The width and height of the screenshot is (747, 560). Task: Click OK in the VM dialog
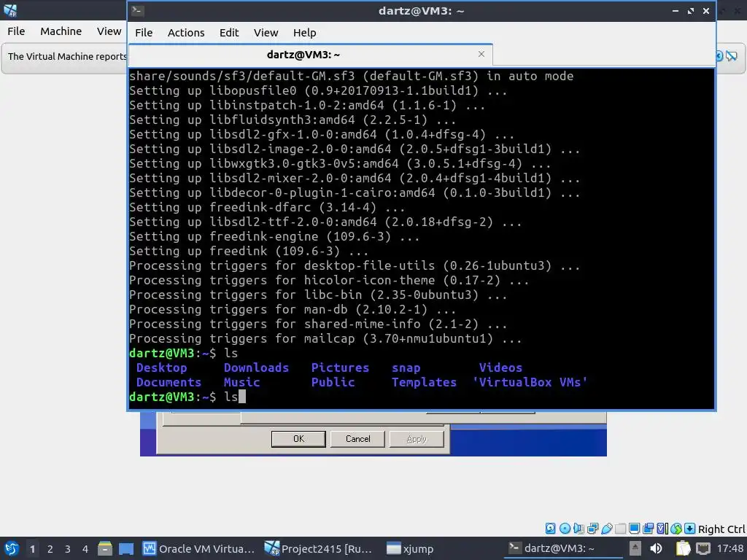pyautogui.click(x=298, y=439)
